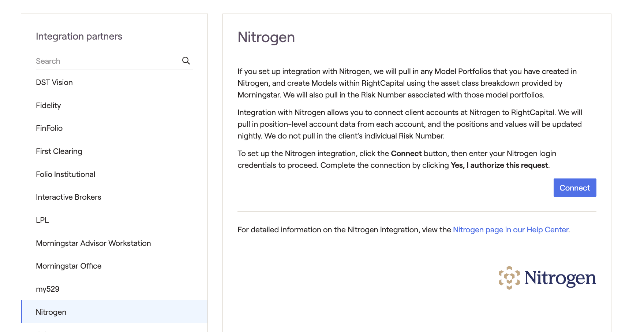Click the Integration partners panel title
This screenshot has width=644, height=332.
[79, 36]
